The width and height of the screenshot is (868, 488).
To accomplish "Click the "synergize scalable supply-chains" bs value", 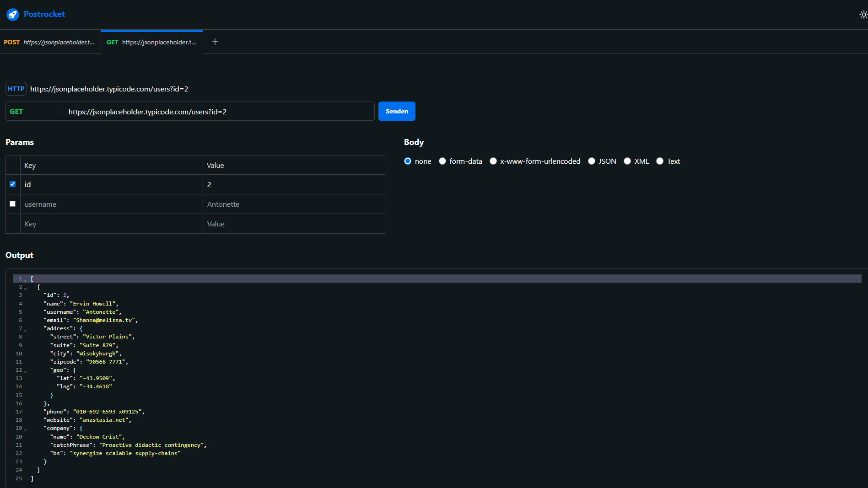I will point(125,453).
